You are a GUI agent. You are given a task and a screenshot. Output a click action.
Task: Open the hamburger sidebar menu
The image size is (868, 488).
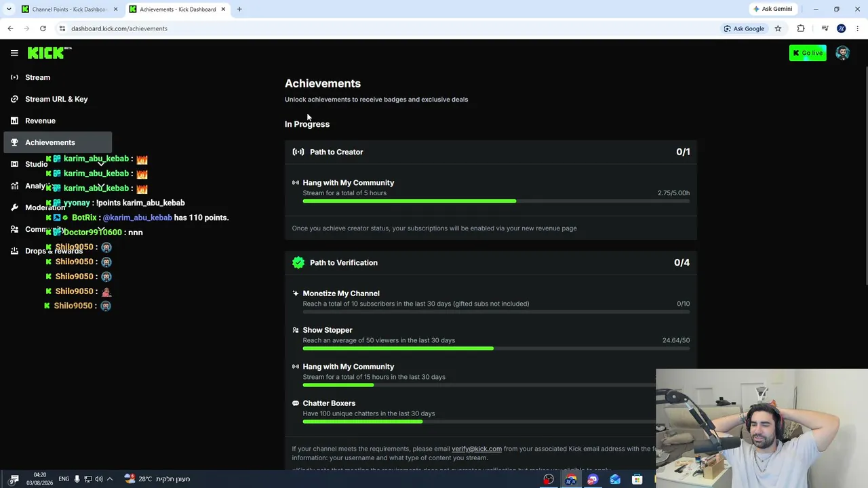coord(14,53)
